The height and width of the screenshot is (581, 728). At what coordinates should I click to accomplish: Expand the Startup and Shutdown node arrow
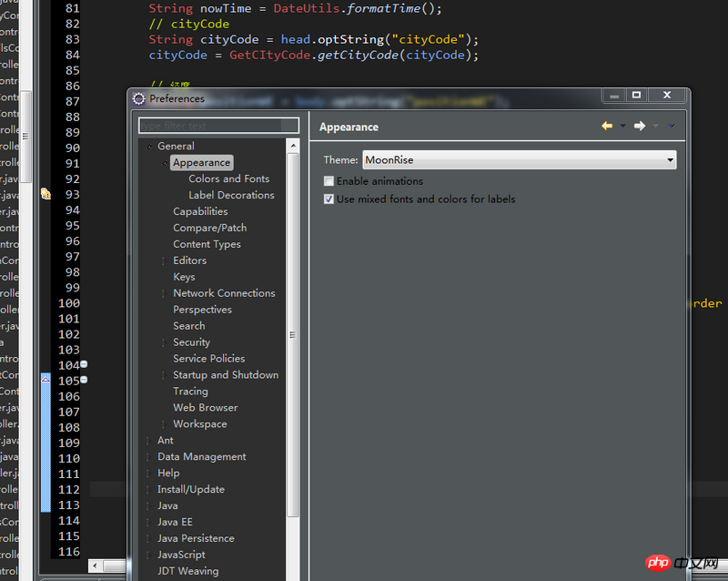[x=164, y=375]
